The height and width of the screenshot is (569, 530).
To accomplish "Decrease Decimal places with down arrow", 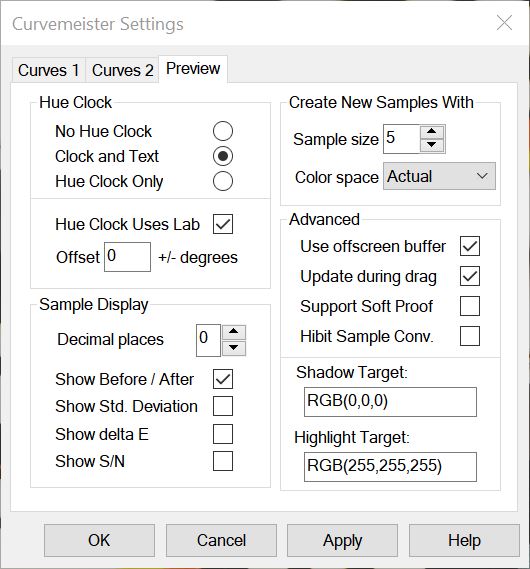I will point(234,348).
